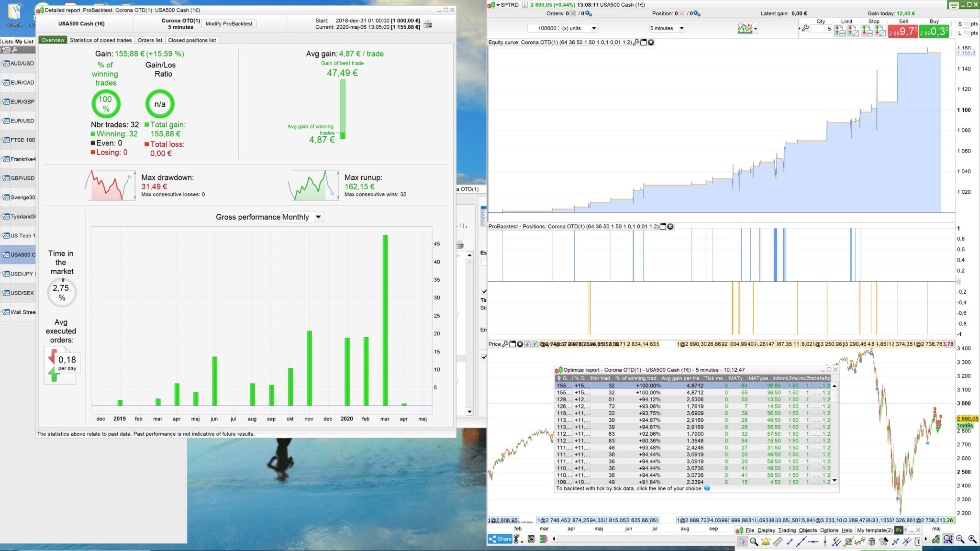Click the zoom out magnifier icon
The width and height of the screenshot is (980, 551).
point(960,539)
